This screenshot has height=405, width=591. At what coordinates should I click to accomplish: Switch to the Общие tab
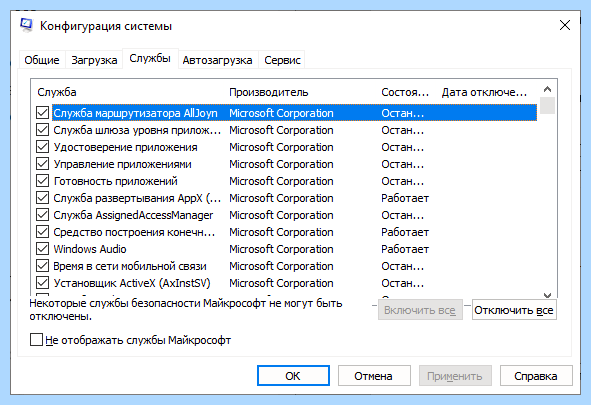[42, 60]
